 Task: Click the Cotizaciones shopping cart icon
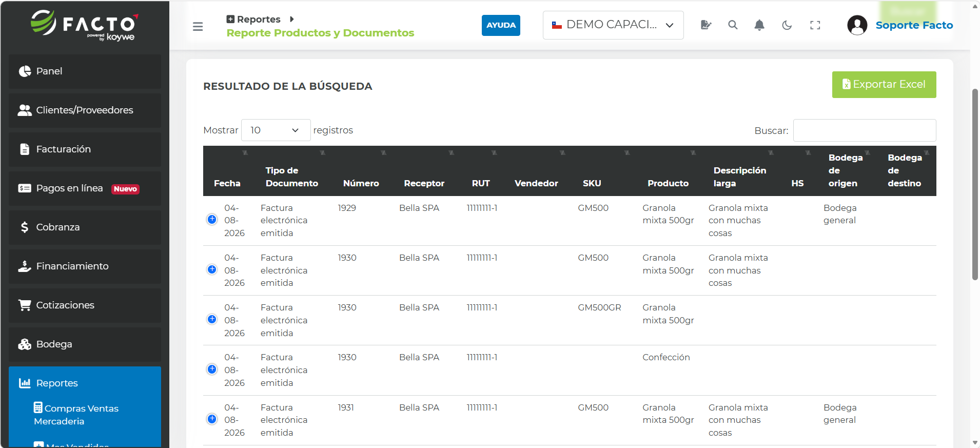point(25,305)
